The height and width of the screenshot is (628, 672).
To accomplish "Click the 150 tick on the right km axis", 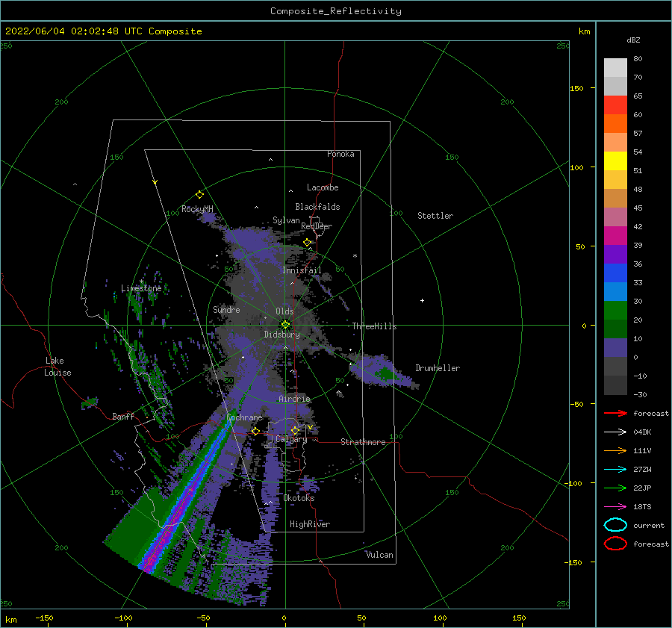I will click(x=576, y=88).
